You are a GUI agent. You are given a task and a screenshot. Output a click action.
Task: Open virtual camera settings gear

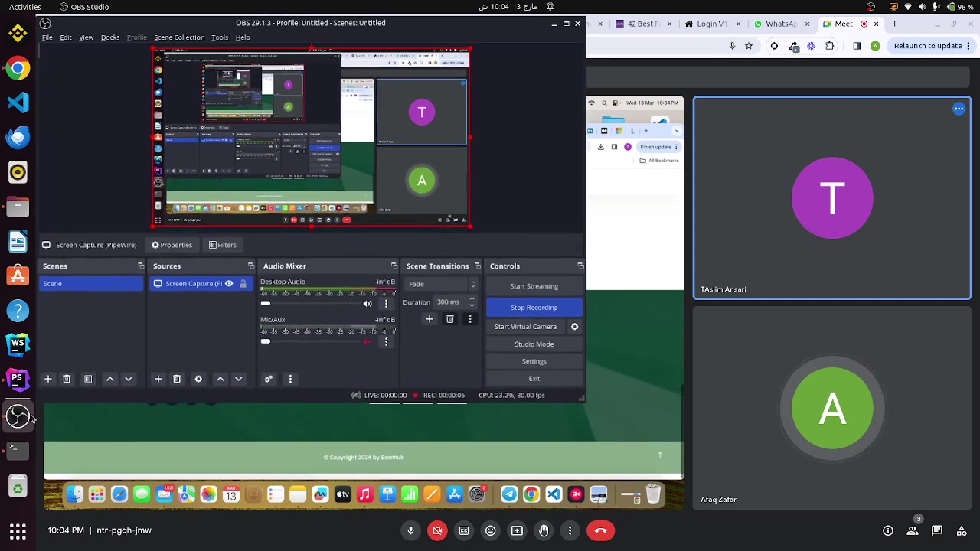tap(574, 327)
